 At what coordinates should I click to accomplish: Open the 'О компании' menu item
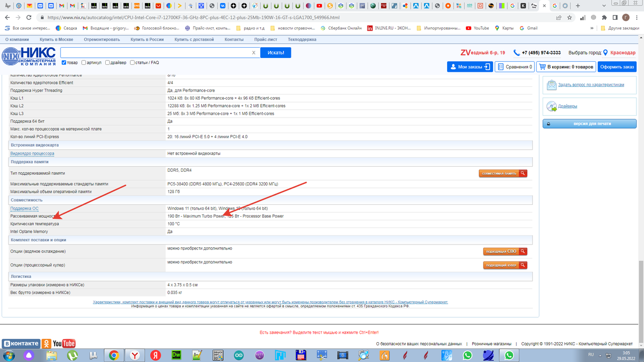[x=17, y=40]
